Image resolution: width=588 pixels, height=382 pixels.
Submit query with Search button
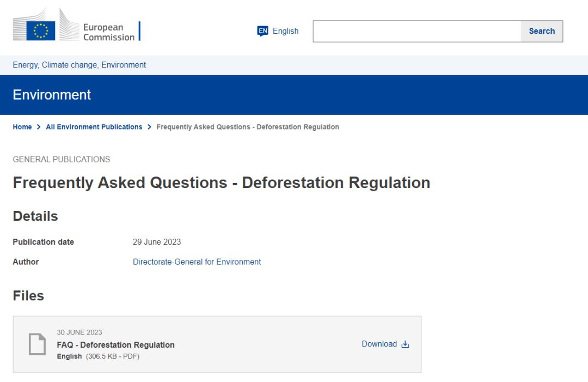pyautogui.click(x=542, y=31)
